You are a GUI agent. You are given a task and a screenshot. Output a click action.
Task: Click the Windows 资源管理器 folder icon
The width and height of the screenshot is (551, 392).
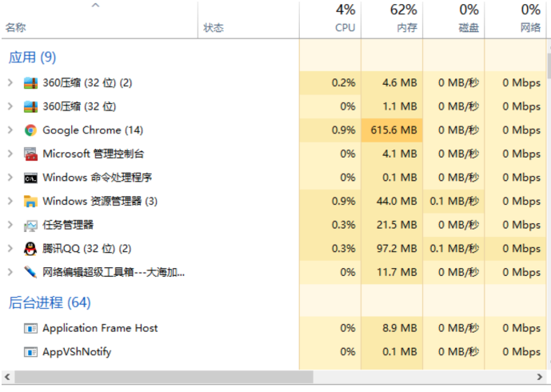tap(30, 202)
